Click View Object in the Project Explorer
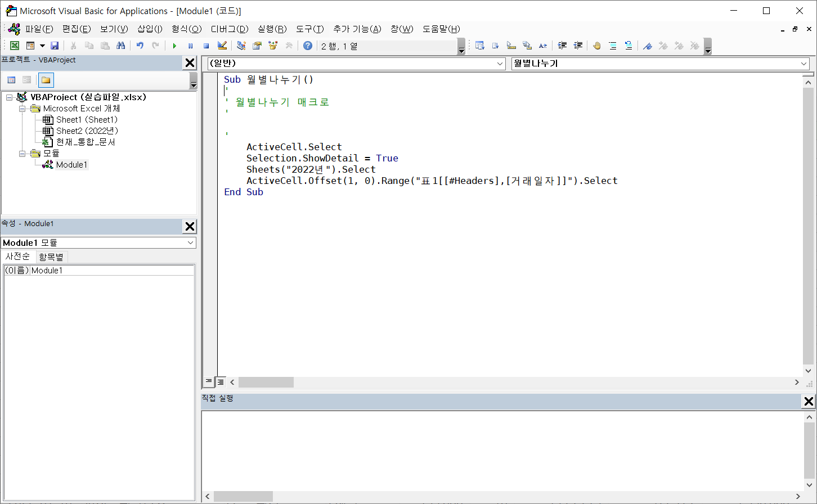817x504 pixels. point(26,80)
